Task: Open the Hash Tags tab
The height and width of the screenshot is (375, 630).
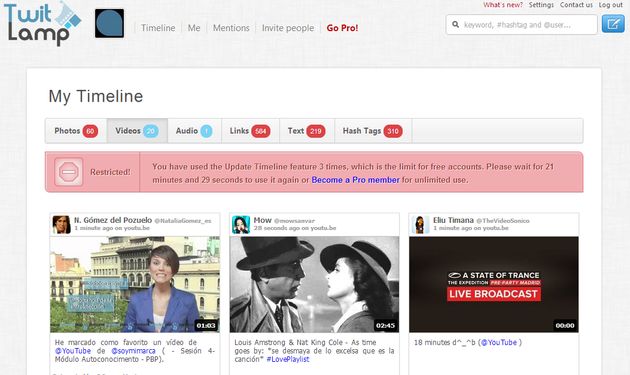Action: click(373, 131)
